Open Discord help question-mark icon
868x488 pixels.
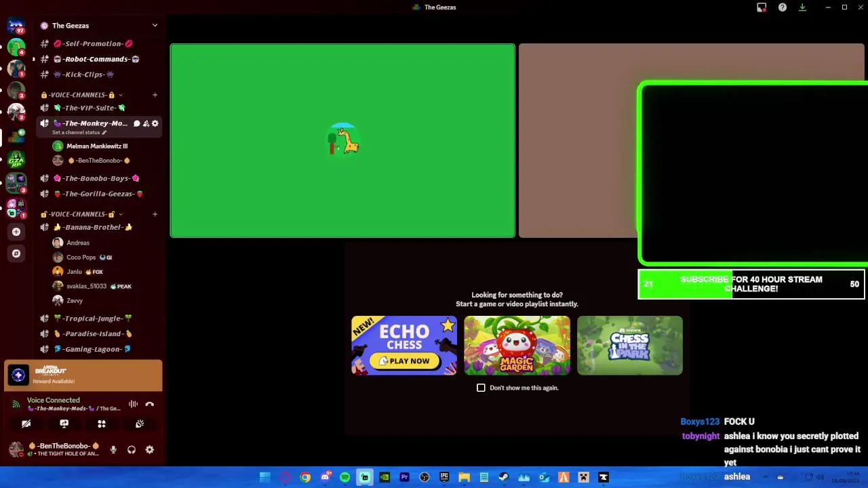coord(783,7)
